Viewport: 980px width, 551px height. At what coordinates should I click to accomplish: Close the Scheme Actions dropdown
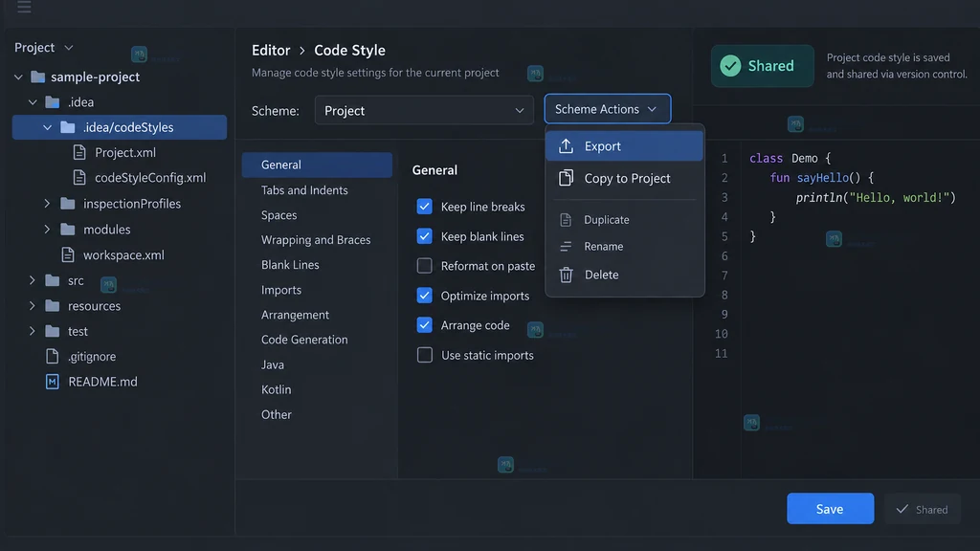[608, 109]
